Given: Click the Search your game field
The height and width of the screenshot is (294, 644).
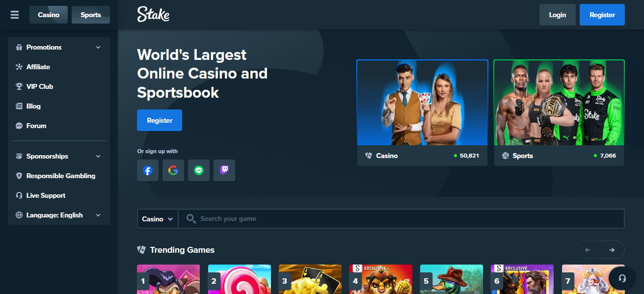Looking at the screenshot, I should (402, 219).
